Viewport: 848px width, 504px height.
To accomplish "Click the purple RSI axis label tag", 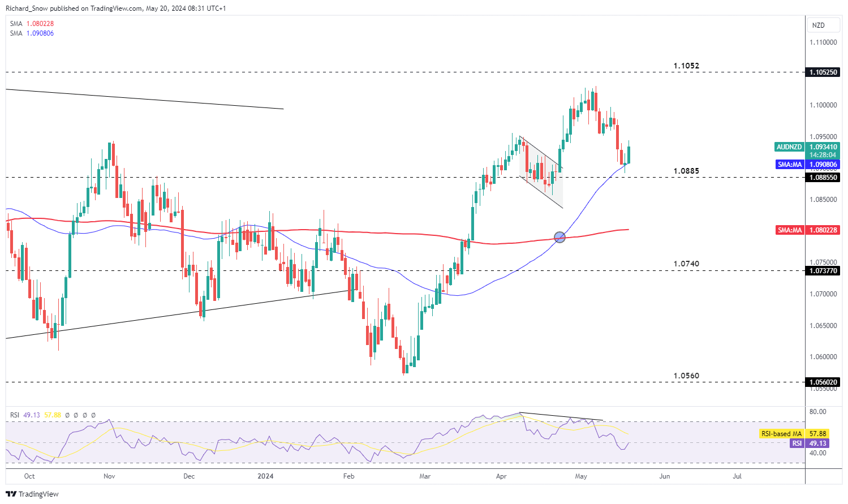I will coord(797,443).
